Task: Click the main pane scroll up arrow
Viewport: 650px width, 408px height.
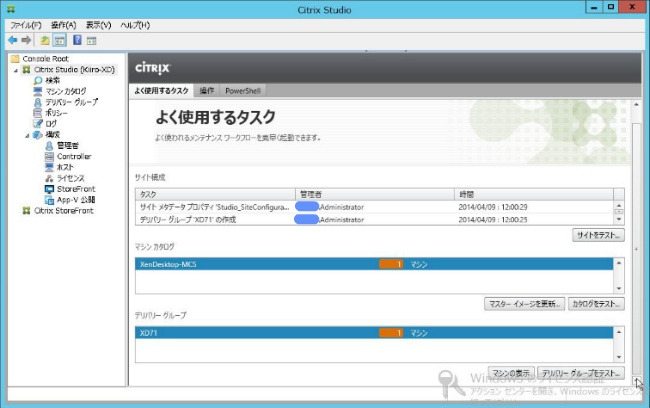Action: tap(636, 104)
